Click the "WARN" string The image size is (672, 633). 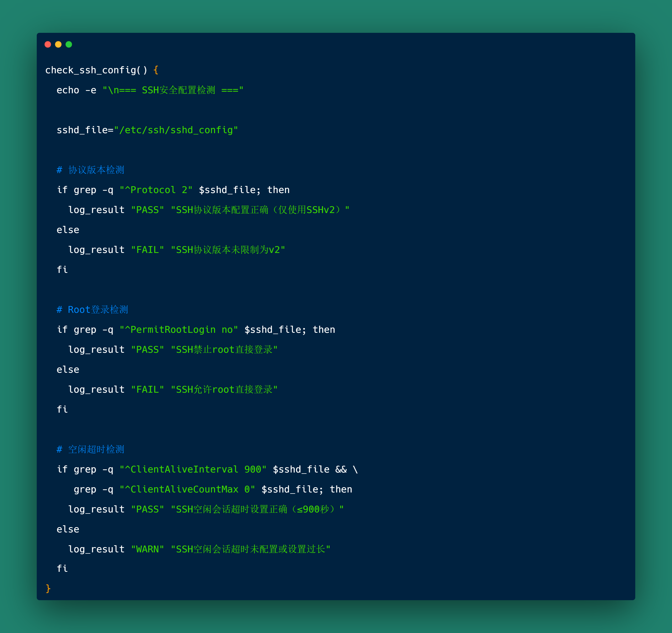[x=147, y=549]
